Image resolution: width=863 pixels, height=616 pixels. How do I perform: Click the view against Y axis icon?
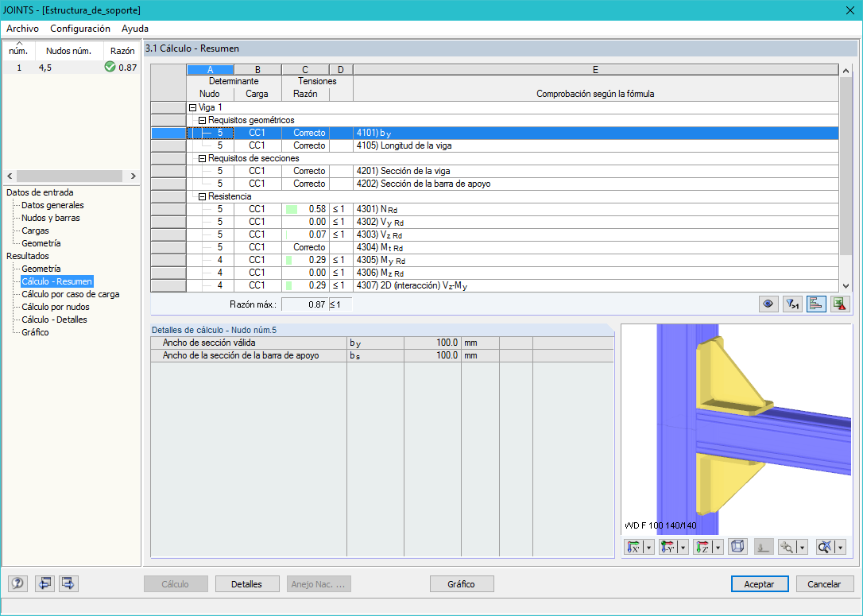[668, 547]
